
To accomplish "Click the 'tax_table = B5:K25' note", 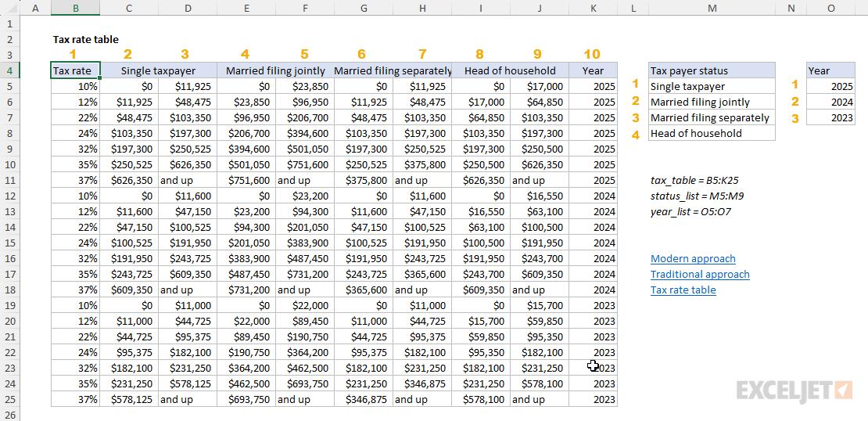I will (694, 180).
